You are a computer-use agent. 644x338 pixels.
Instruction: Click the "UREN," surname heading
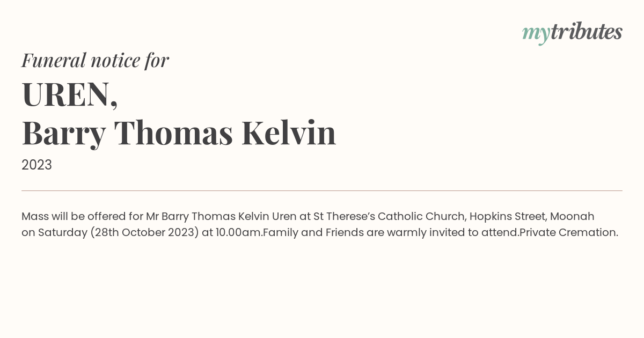point(70,95)
